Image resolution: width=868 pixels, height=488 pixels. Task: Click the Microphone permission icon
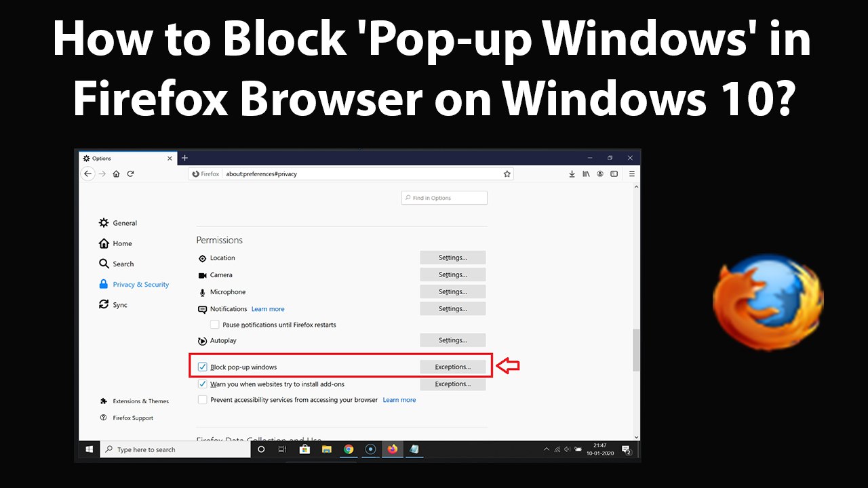(x=202, y=292)
